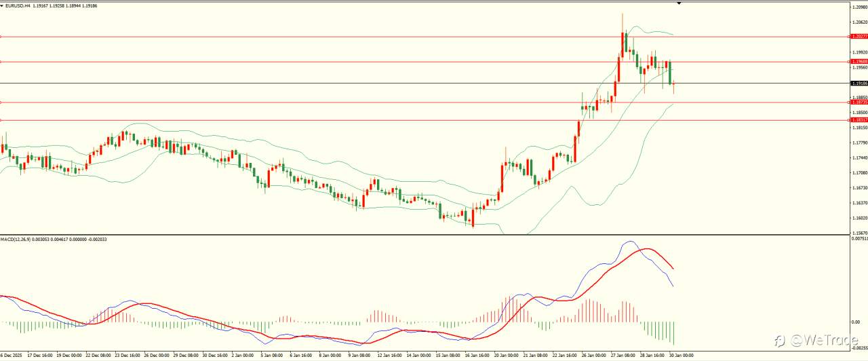The height and width of the screenshot is (361, 868).
Task: Click the 19 Dec 00:00 time label
Action: coord(69,355)
